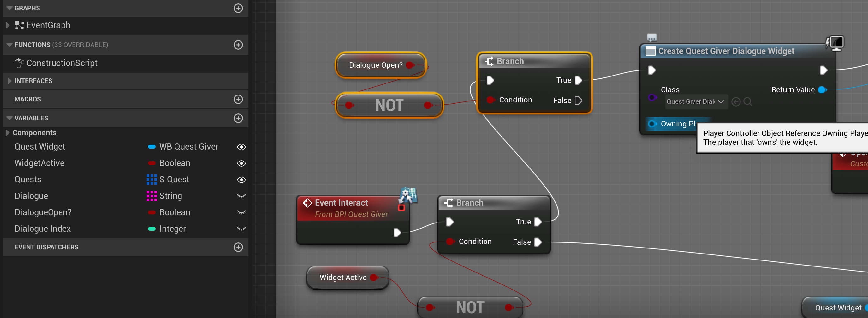
Task: Click the Dialogue Index integer type pill
Action: pyautogui.click(x=152, y=229)
